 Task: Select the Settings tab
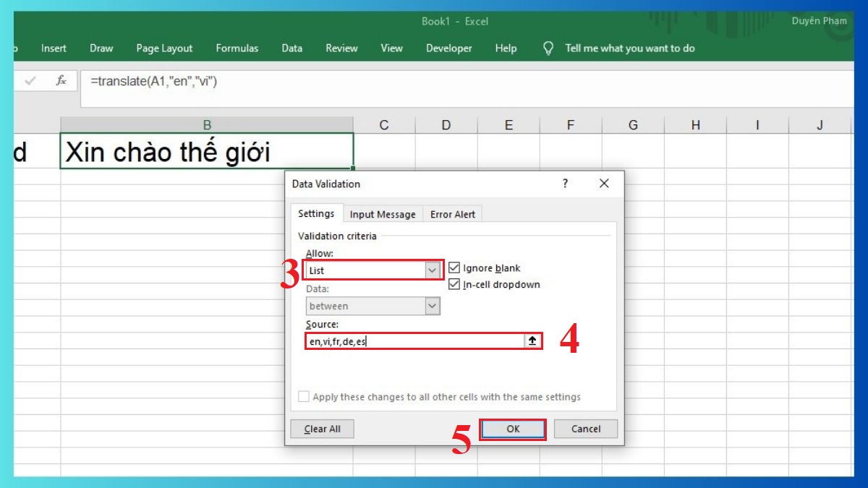coord(316,214)
